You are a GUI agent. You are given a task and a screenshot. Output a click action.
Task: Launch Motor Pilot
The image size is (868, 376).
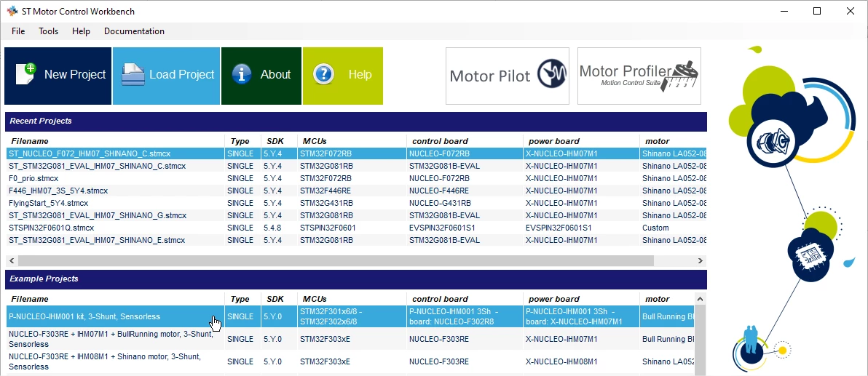(x=507, y=76)
